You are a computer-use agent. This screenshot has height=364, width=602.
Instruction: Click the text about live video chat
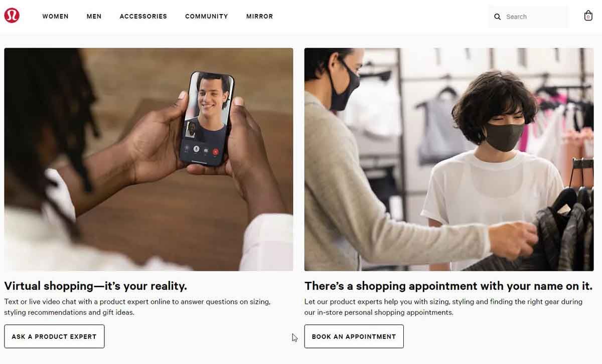coord(137,307)
